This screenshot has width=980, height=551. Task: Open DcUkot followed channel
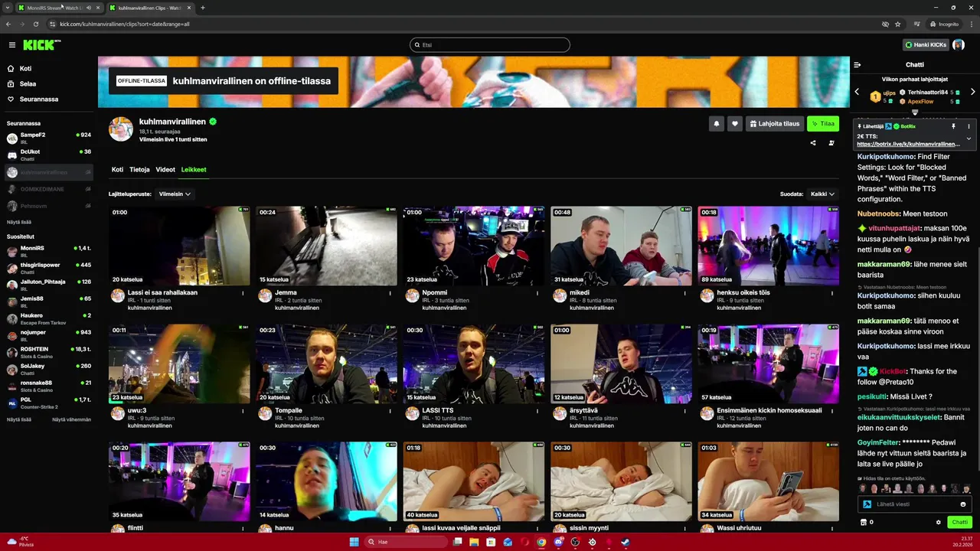pos(47,155)
